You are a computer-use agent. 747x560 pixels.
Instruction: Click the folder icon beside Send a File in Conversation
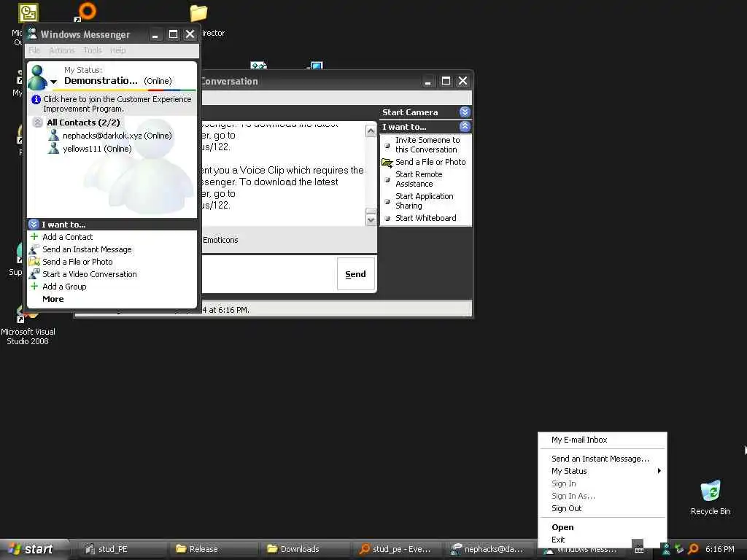coord(387,163)
